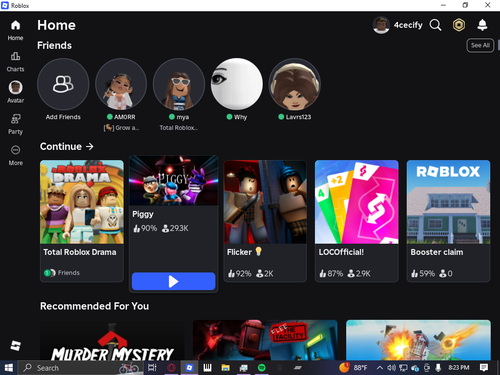
Task: Open the Avatar sidebar icon
Action: tap(15, 87)
